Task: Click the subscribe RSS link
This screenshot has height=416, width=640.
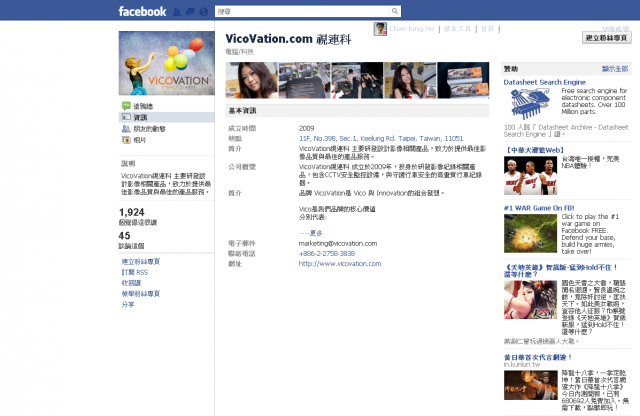Action: pyautogui.click(x=135, y=272)
